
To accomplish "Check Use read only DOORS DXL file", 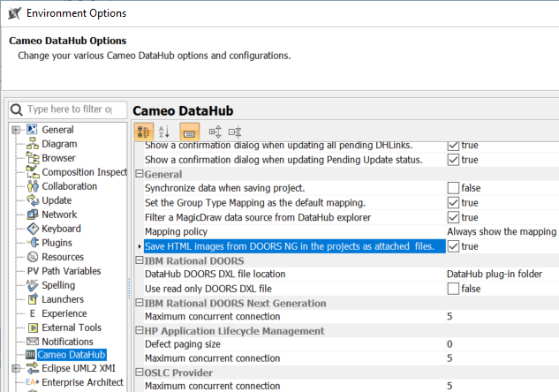I will pos(453,289).
